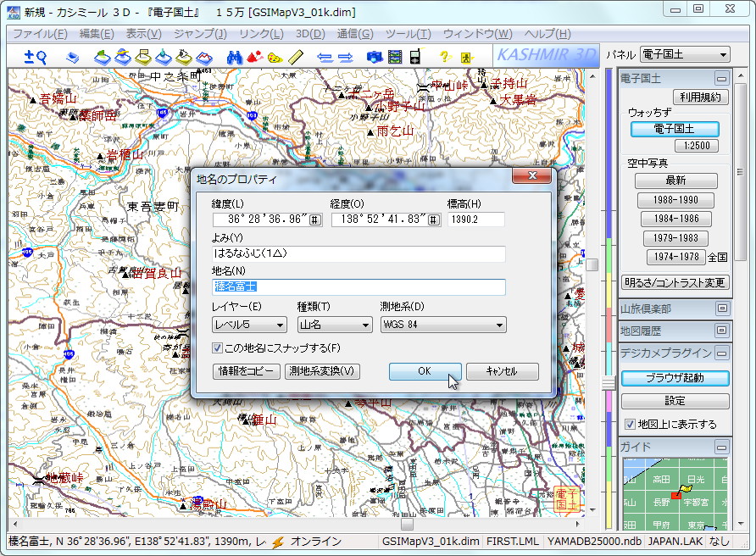Click the map layer icon with pencil
This screenshot has width=756, height=556.
184,58
